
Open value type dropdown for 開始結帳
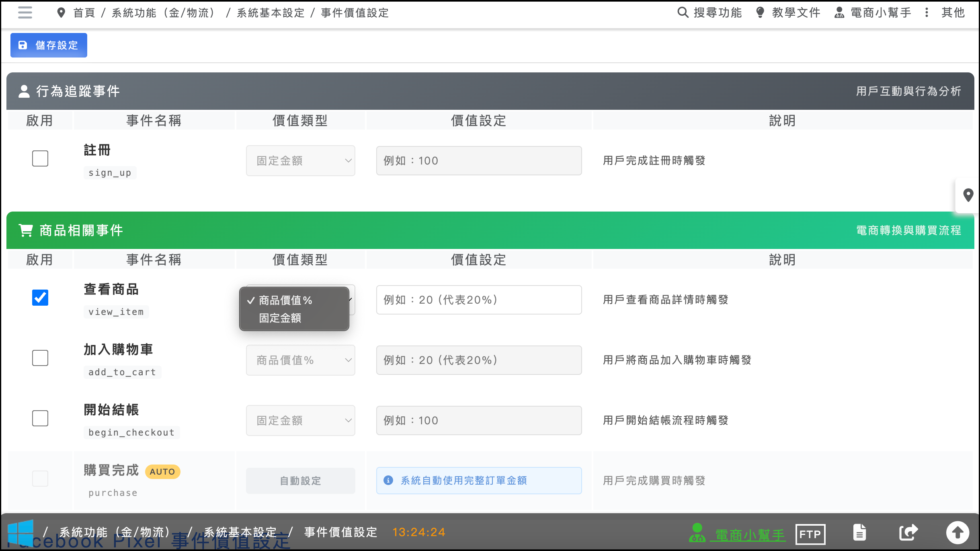(301, 420)
